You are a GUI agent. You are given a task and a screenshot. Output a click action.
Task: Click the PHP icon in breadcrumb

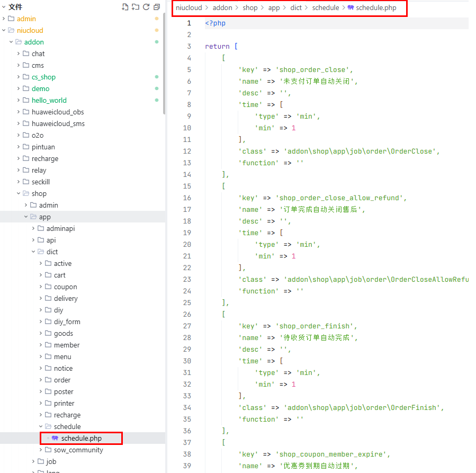coord(351,8)
